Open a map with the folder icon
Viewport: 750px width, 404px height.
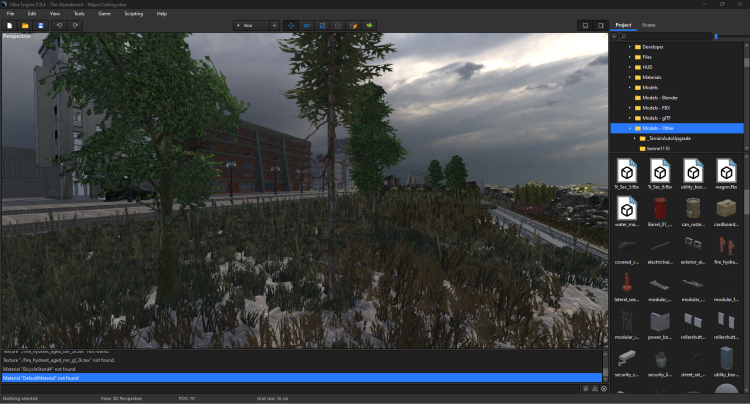(25, 25)
